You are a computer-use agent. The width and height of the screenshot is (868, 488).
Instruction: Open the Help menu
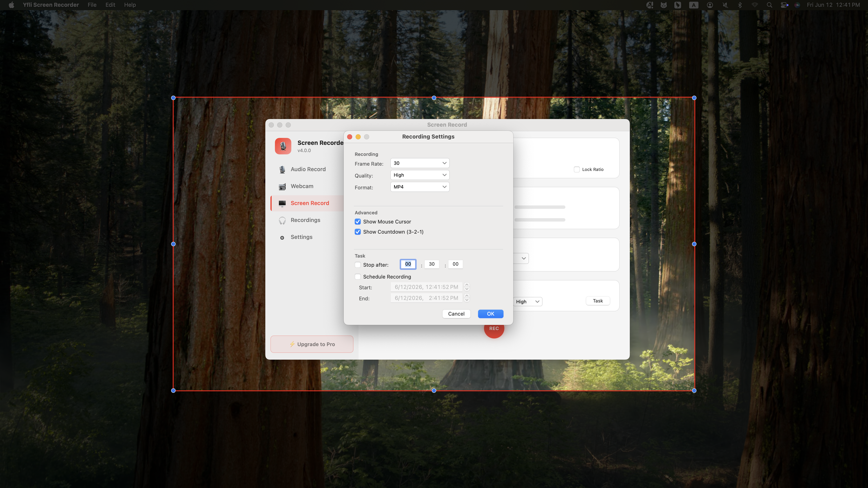130,5
